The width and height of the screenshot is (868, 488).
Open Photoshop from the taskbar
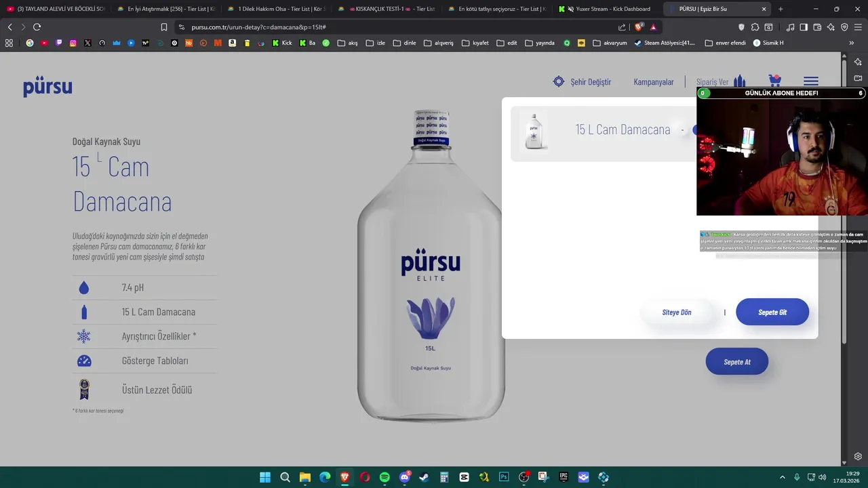(504, 477)
